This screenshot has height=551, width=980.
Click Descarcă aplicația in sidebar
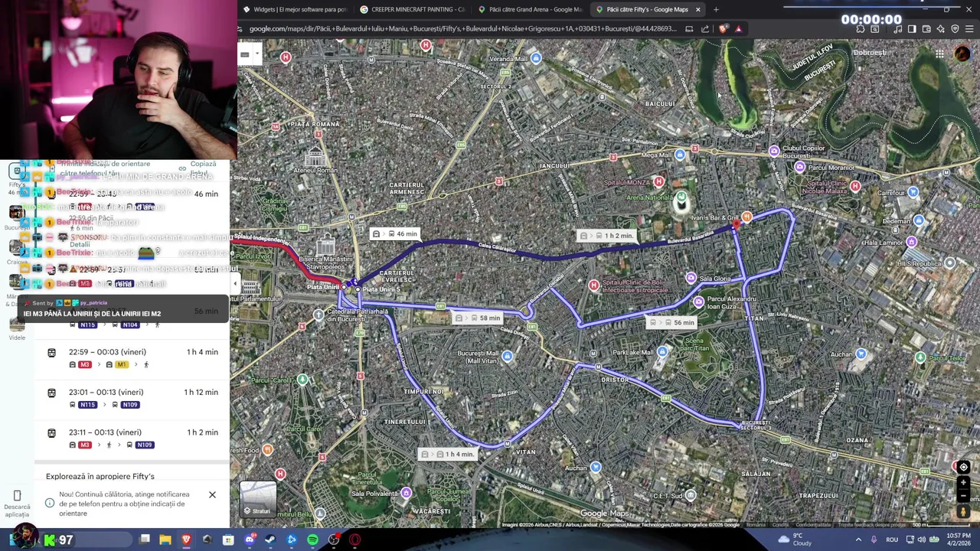(x=17, y=504)
